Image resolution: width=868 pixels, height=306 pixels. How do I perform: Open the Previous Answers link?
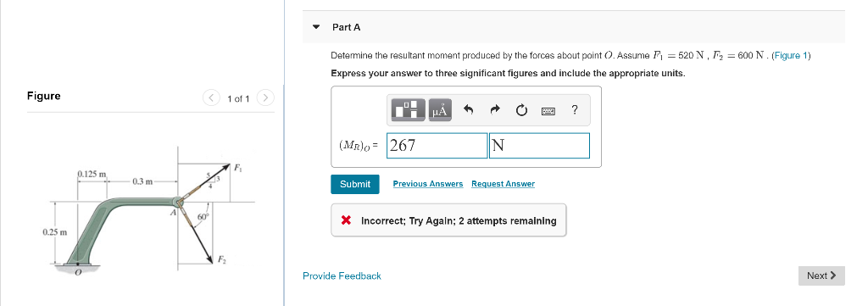(428, 184)
